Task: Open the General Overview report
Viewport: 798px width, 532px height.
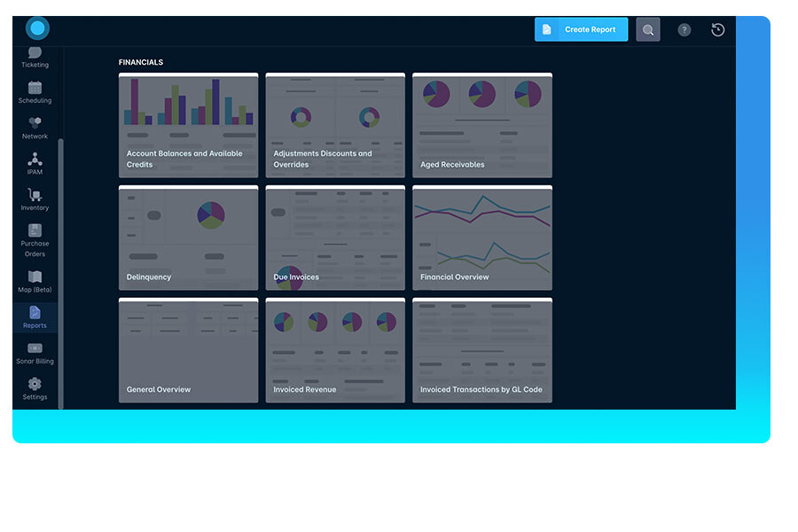Action: pyautogui.click(x=188, y=349)
